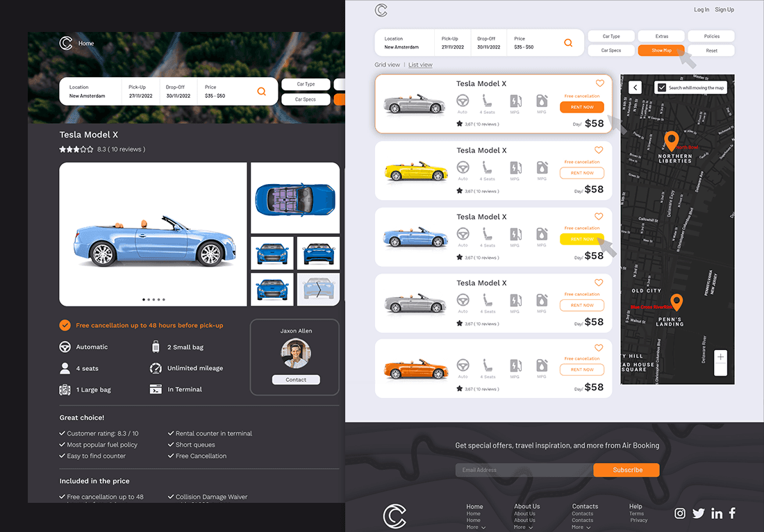764x532 pixels.
Task: Click Log In
Action: [701, 10]
